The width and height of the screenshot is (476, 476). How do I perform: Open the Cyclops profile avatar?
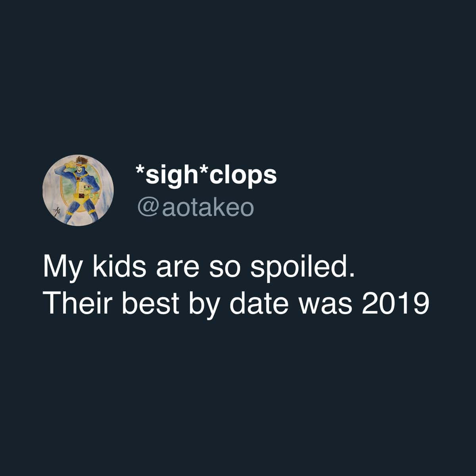(x=78, y=191)
